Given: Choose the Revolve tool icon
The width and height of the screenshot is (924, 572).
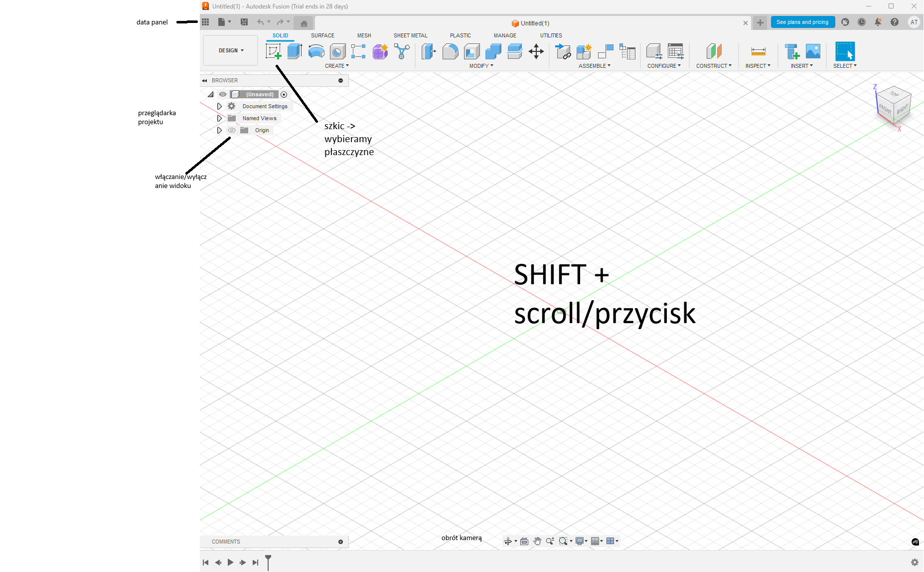Looking at the screenshot, I should pos(316,51).
